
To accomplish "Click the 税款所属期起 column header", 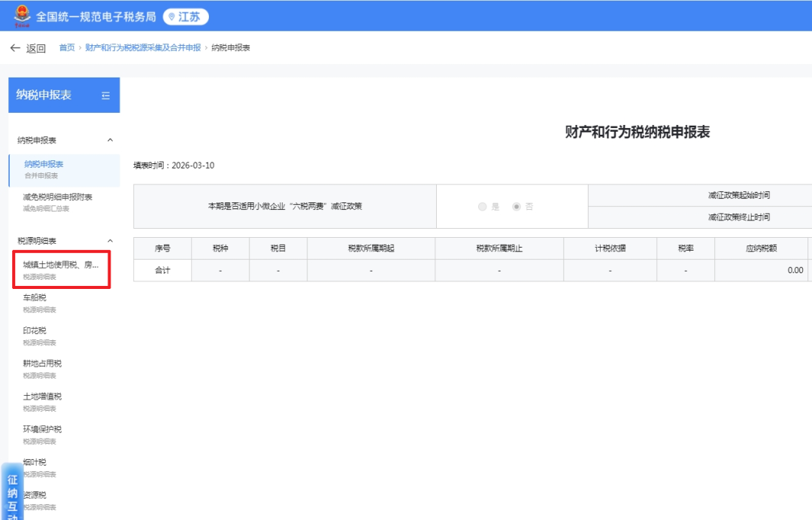I will (x=371, y=248).
